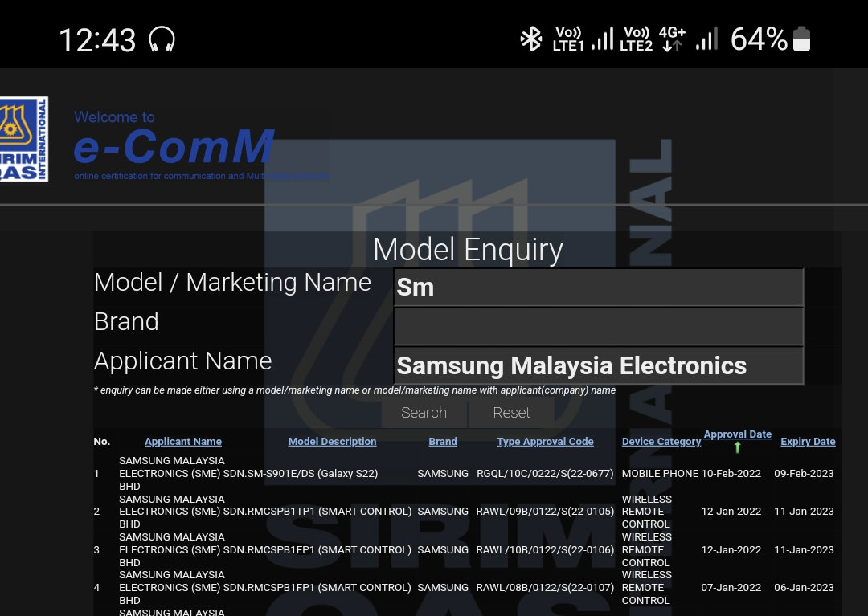This screenshot has height=616, width=868.
Task: Sort by Model Description column
Action: click(x=332, y=441)
